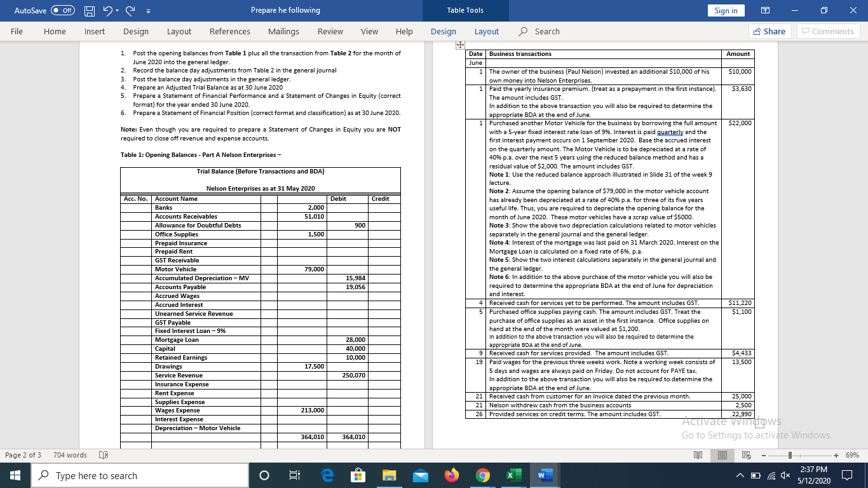The height and width of the screenshot is (488, 868).
Task: Click the zoom in plus button
Action: click(835, 455)
